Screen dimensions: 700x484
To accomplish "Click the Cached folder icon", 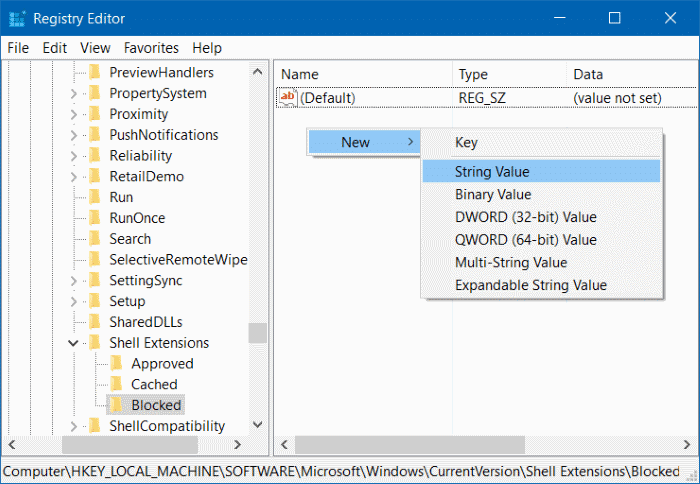I will [x=116, y=384].
